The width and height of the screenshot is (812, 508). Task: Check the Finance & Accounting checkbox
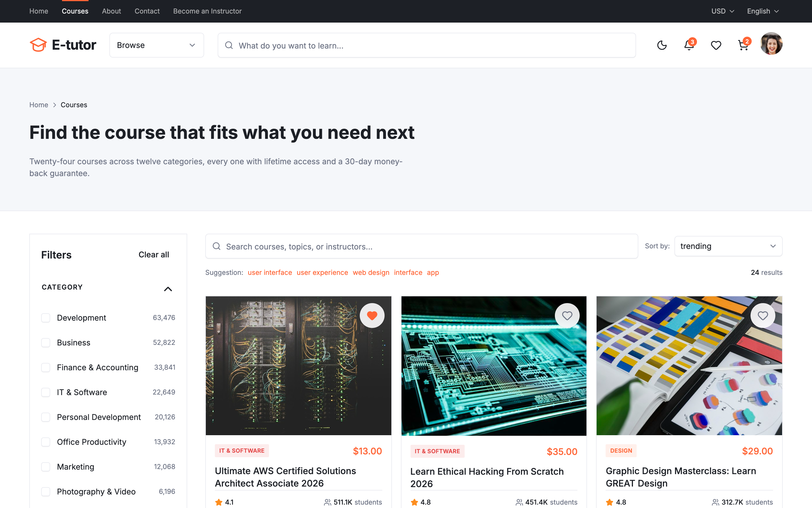click(46, 367)
